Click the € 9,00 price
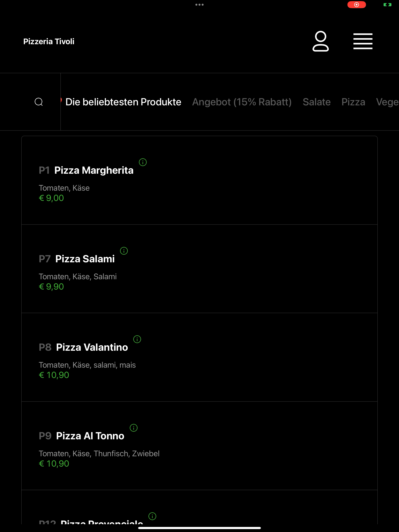Image resolution: width=399 pixels, height=532 pixels. 51,198
